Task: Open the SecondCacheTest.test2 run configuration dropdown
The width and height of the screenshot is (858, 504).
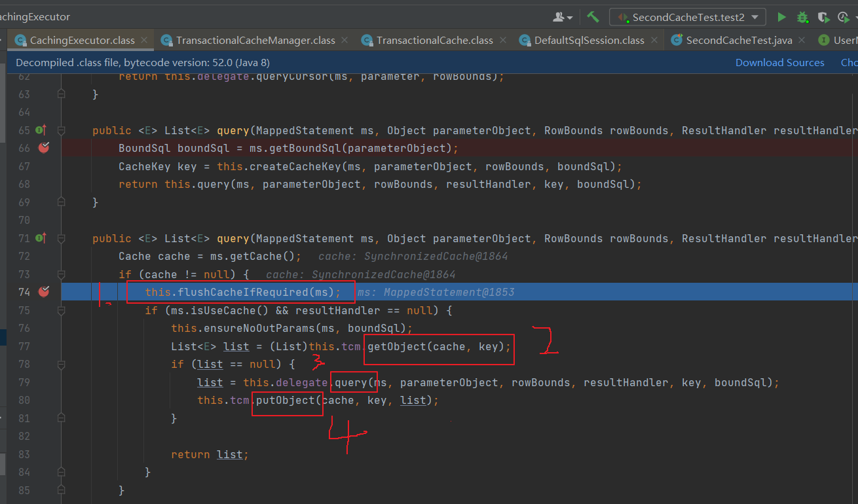Action: pos(687,17)
